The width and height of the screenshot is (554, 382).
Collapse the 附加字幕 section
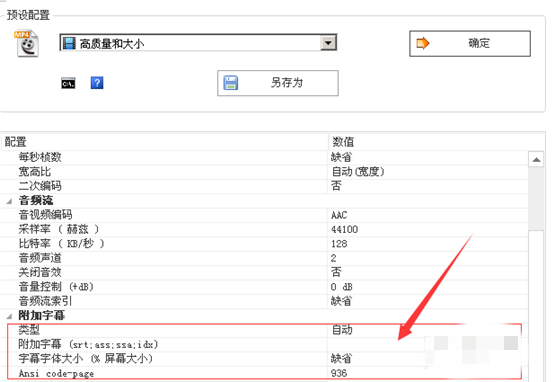pos(10,316)
